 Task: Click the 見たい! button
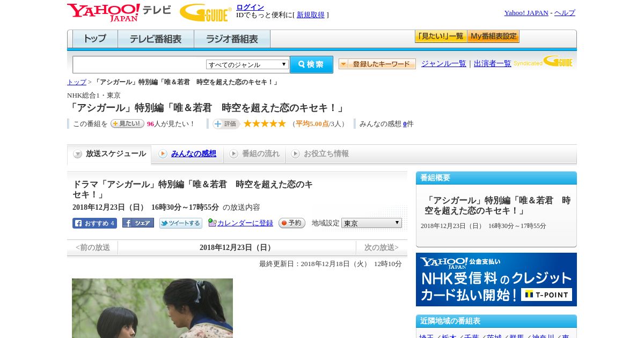[x=127, y=123]
